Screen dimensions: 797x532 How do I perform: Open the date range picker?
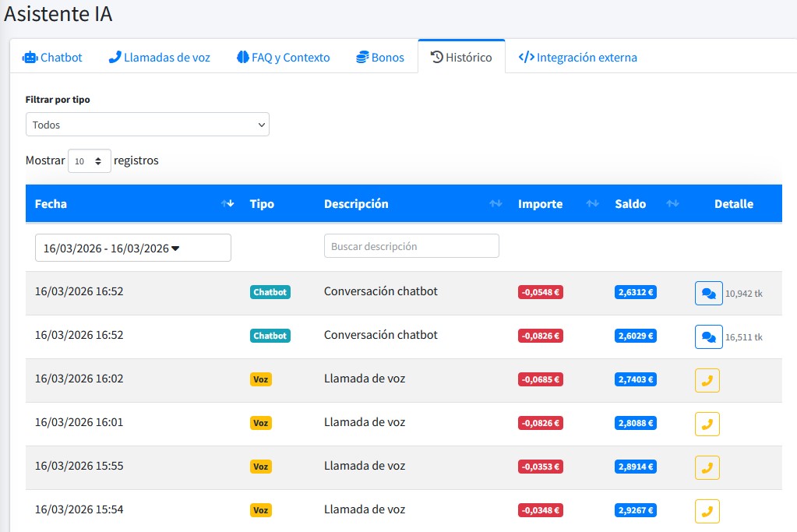click(x=133, y=248)
